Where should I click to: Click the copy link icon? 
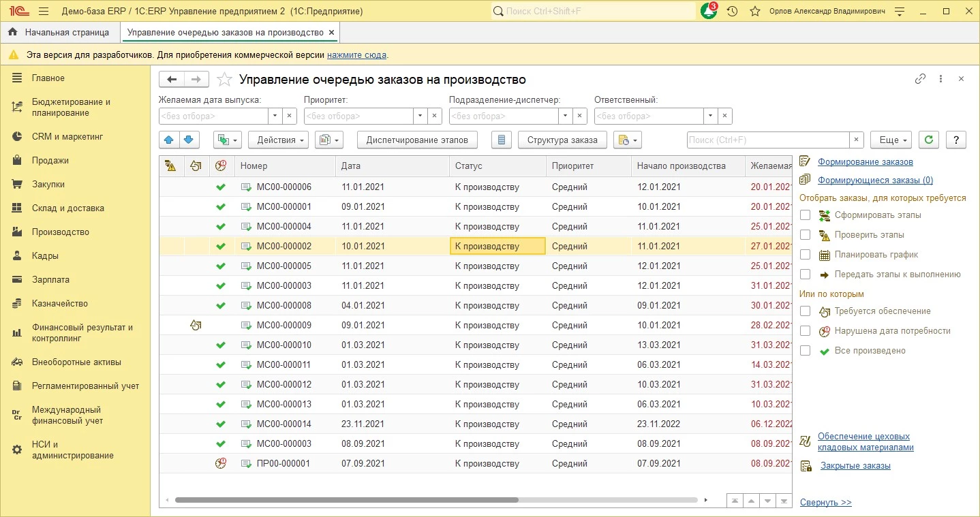[x=920, y=79]
